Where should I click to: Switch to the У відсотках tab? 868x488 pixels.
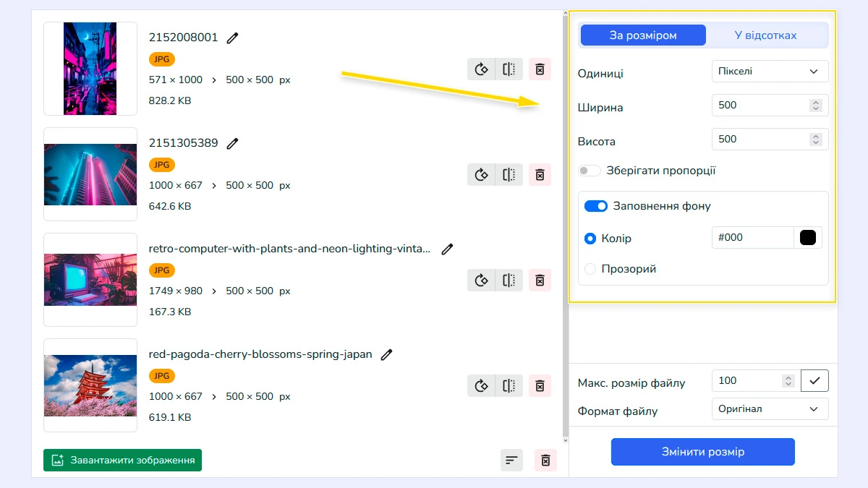(765, 35)
